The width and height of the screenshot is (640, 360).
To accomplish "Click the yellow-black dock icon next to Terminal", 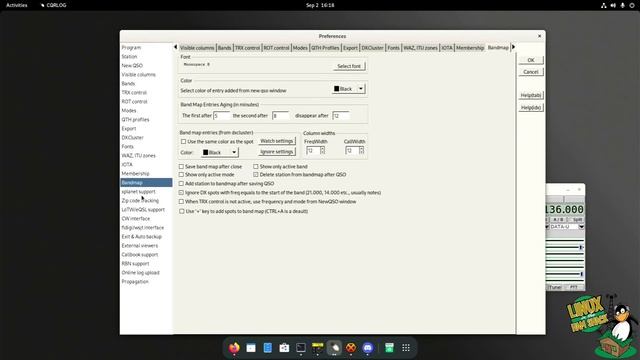I will coord(317,348).
